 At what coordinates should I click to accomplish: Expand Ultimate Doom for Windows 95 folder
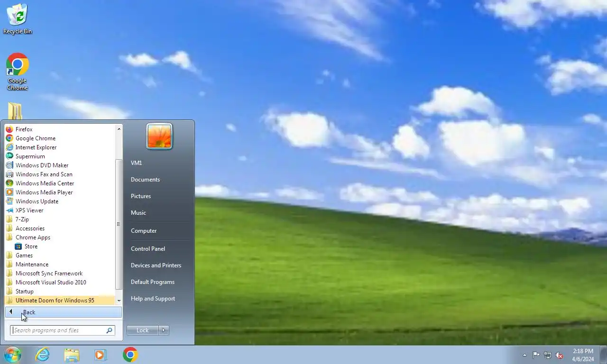pos(60,300)
